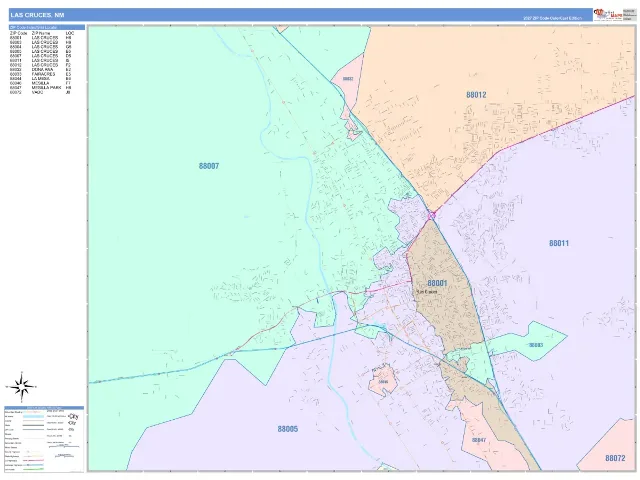Select the 88005 ZIP label on the map

click(288, 429)
